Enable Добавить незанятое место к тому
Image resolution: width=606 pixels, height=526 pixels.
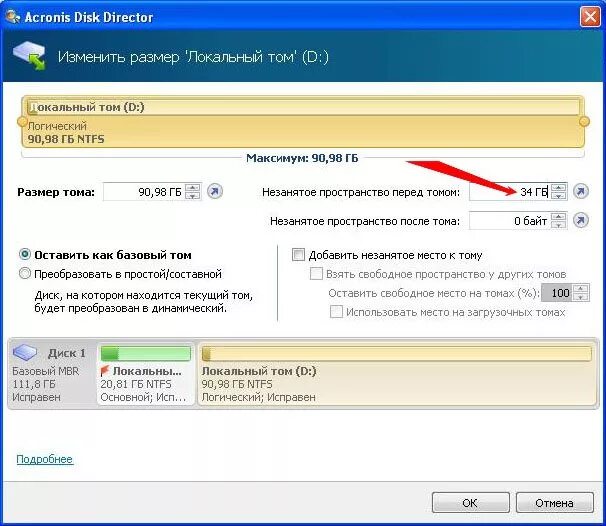tap(298, 255)
